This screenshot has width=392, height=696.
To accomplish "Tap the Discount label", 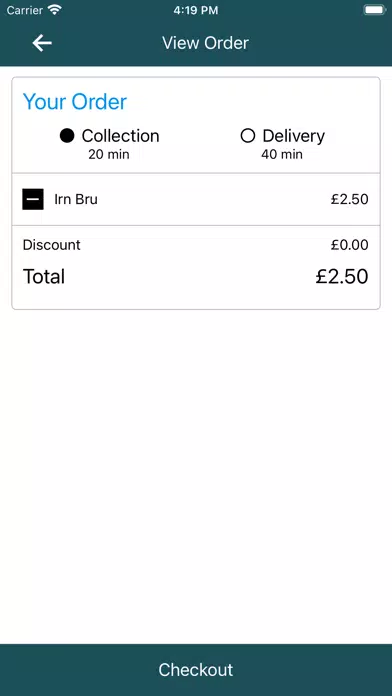I will point(51,245).
